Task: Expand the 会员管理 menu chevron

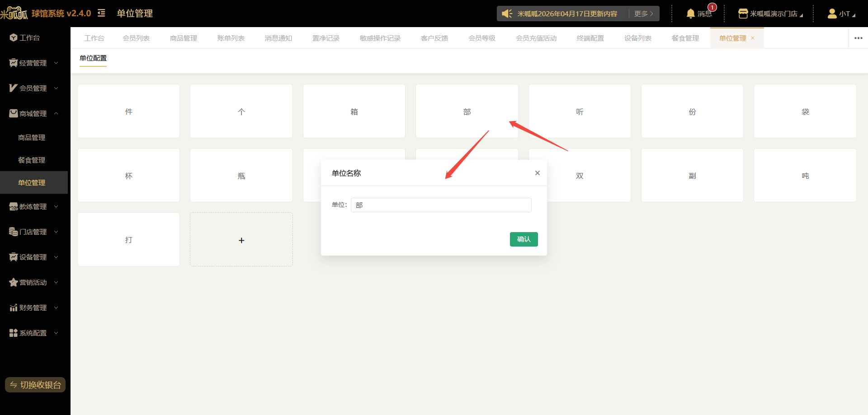Action: coord(56,88)
